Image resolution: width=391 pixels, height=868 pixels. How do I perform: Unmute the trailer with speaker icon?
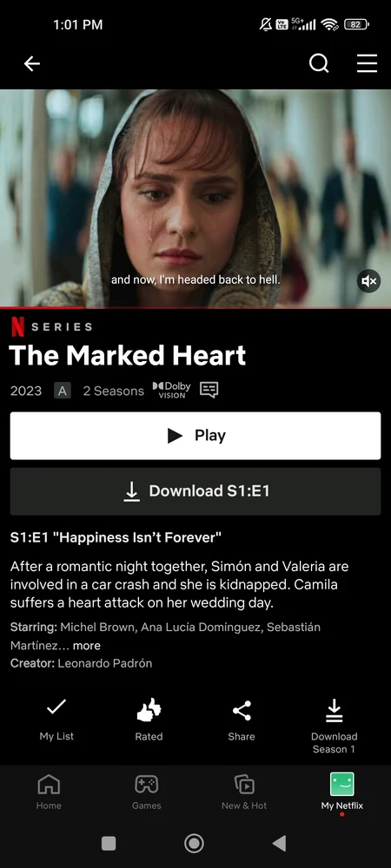(369, 281)
